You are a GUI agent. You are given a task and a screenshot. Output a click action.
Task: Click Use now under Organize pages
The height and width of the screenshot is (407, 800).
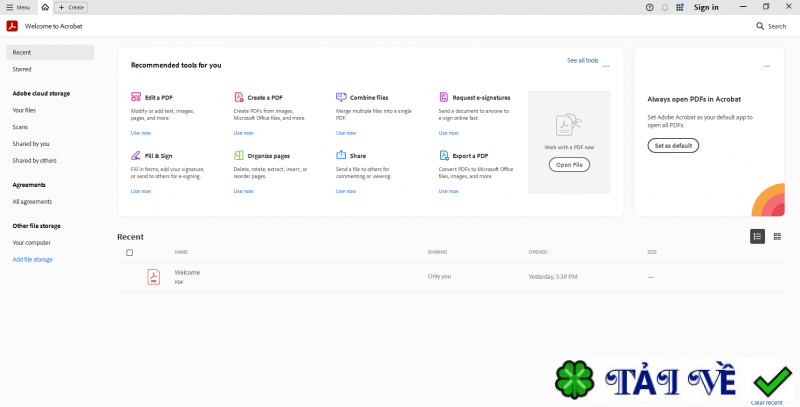(243, 191)
